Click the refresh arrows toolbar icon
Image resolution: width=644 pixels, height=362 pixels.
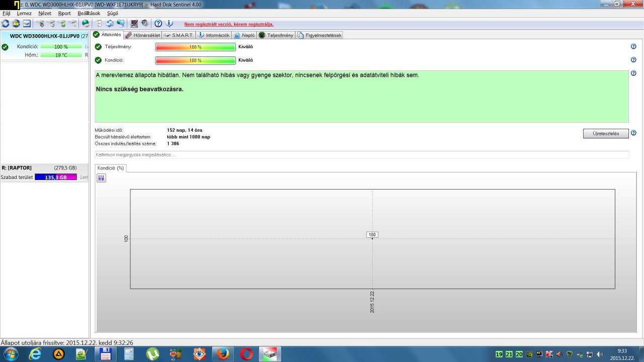(x=5, y=23)
